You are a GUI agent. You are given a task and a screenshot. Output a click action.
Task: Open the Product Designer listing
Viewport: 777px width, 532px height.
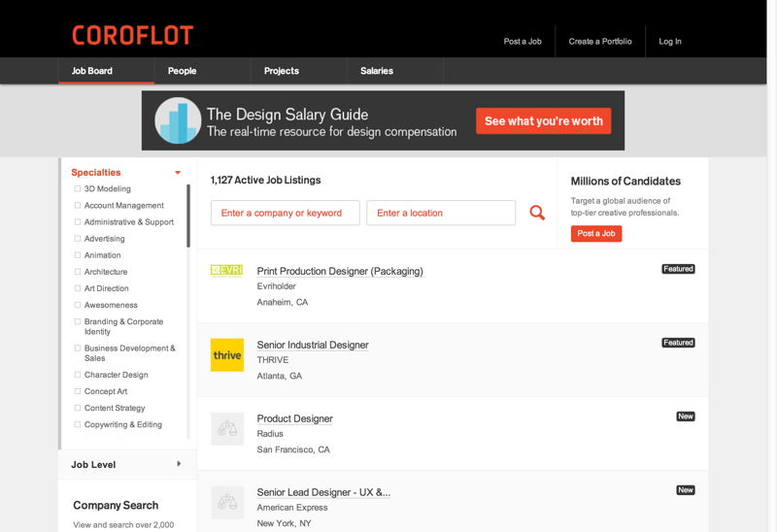click(x=295, y=418)
